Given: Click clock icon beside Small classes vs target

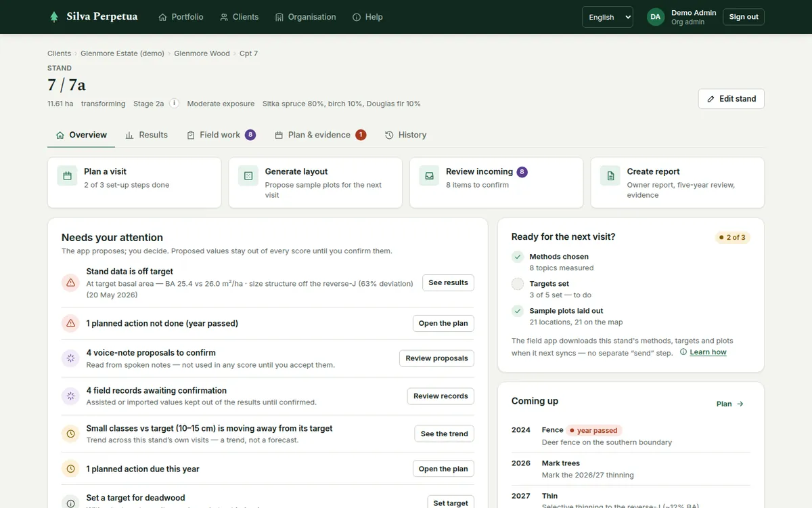Looking at the screenshot, I should click(70, 433).
